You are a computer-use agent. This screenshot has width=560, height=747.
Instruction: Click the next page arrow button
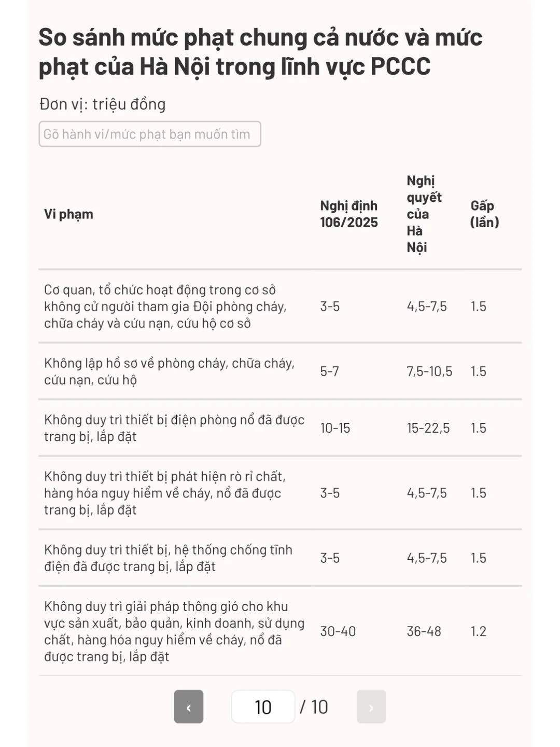point(371,707)
